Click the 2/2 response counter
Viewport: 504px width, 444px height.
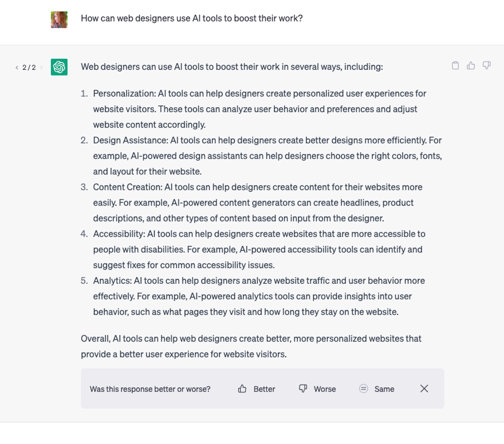coord(29,68)
